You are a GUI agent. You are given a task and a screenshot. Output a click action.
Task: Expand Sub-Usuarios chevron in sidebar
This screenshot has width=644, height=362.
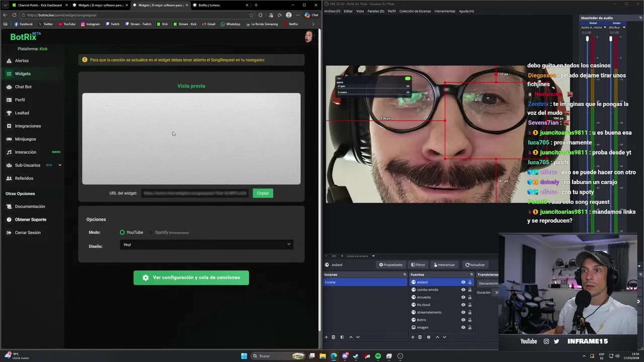pos(60,165)
